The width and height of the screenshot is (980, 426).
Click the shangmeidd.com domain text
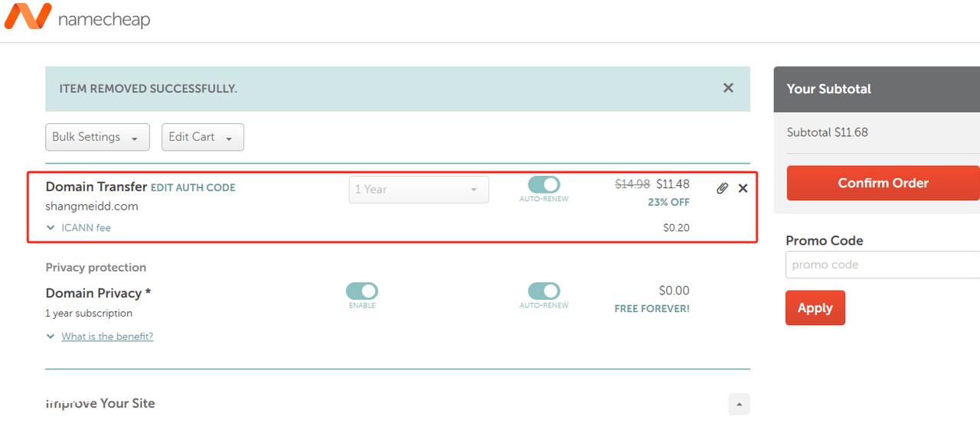92,206
